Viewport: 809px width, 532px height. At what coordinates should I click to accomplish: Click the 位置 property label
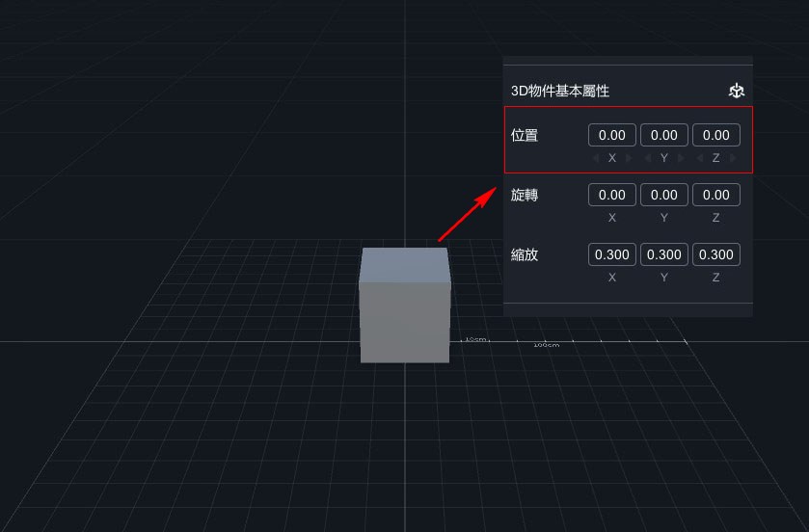click(525, 135)
